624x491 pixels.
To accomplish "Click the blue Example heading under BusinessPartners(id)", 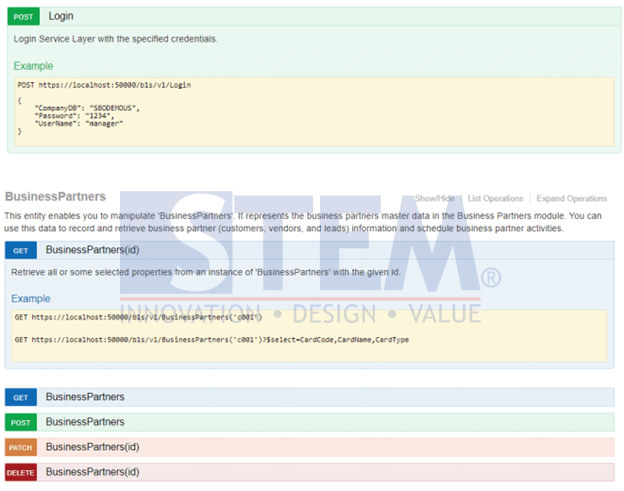I will (31, 298).
